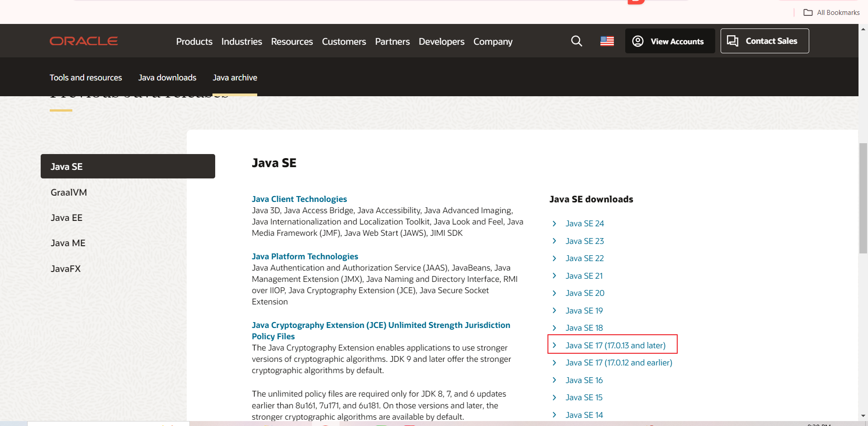Open the Developers menu
This screenshot has width=868, height=426.
point(441,41)
